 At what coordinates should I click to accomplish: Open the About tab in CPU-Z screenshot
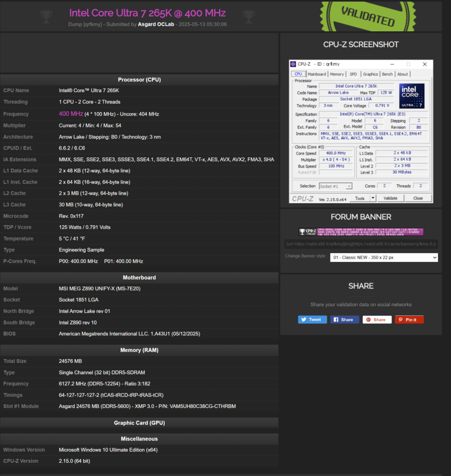point(403,74)
